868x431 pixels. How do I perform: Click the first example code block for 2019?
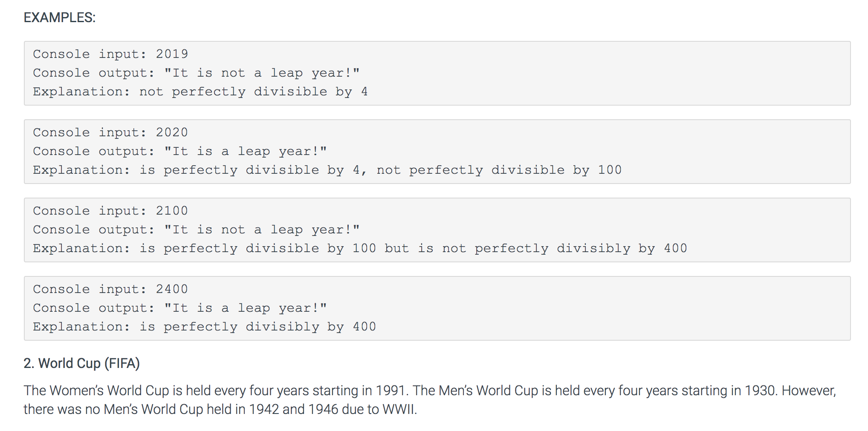click(437, 73)
